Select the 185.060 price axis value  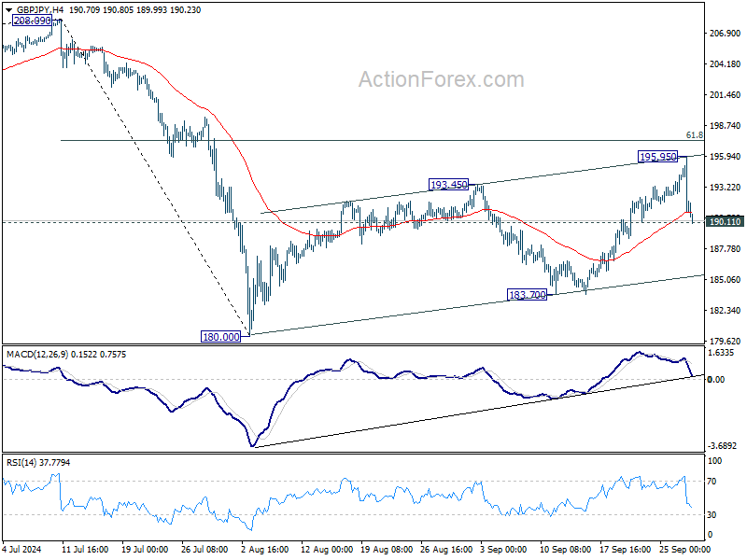click(x=726, y=279)
